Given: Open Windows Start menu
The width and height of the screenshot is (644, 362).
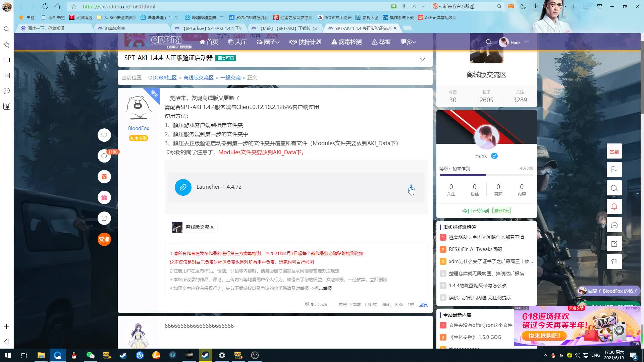Looking at the screenshot, I should [8, 355].
